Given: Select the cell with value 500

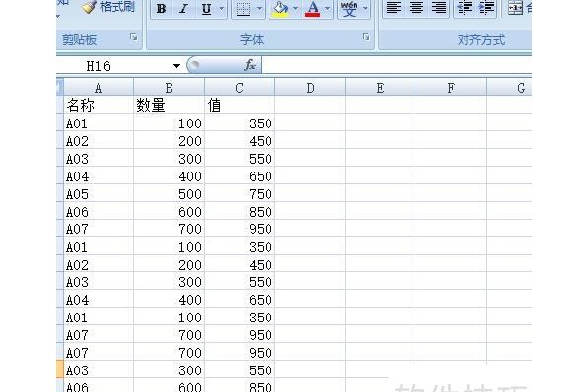Looking at the screenshot, I should pos(170,194).
